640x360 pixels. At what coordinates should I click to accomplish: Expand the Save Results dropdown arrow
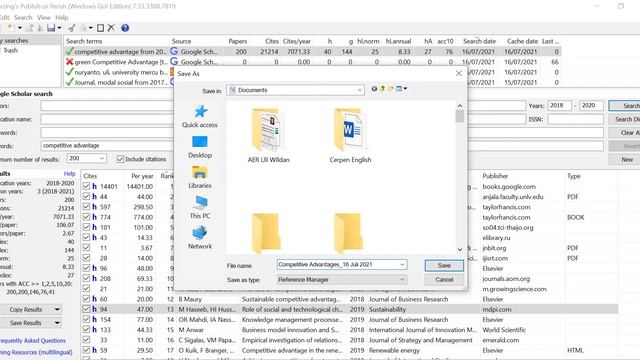[57, 323]
